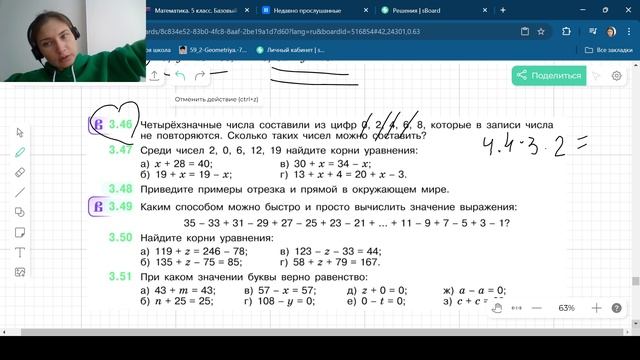Screen dimensions: 640x360
Task: Activate the hand pan tool
Action: [x=497, y=308]
